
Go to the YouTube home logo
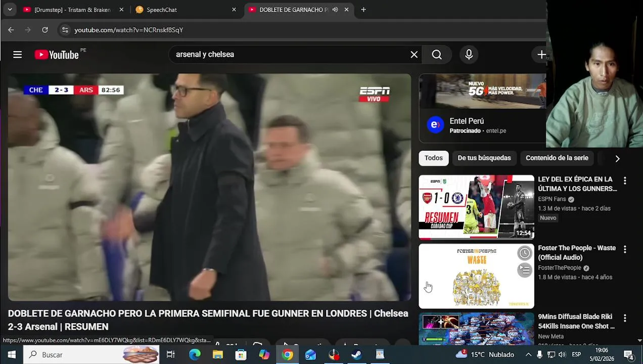[57, 55]
